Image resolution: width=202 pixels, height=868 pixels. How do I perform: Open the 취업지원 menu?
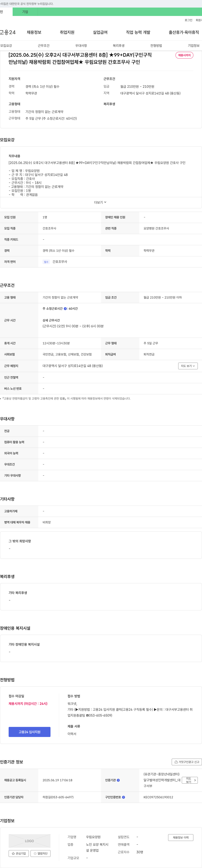coord(67,32)
